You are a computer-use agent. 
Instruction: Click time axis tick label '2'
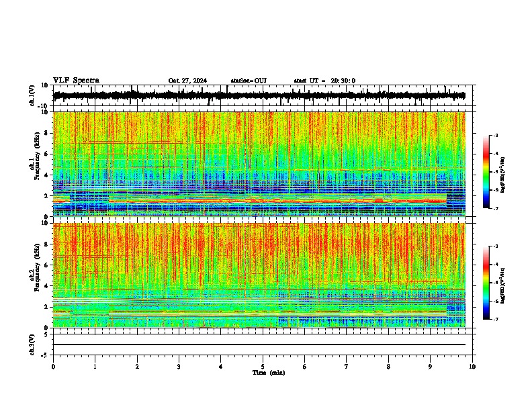point(137,367)
